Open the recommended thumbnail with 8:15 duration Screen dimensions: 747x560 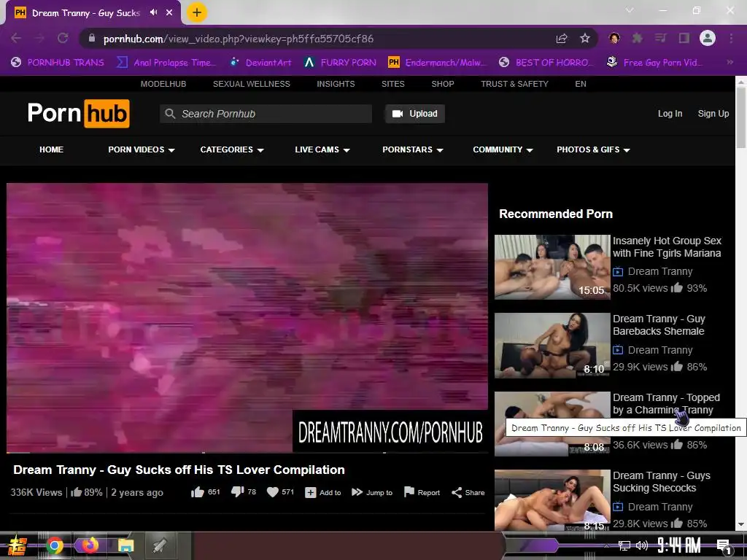[x=552, y=500]
